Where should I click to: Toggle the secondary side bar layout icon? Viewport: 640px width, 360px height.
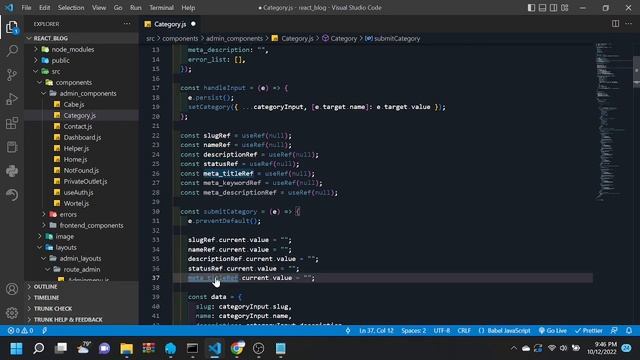pos(553,8)
